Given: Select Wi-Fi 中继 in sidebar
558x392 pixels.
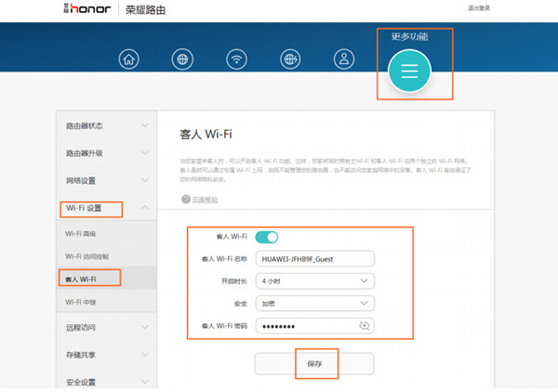Looking at the screenshot, I should tap(80, 303).
